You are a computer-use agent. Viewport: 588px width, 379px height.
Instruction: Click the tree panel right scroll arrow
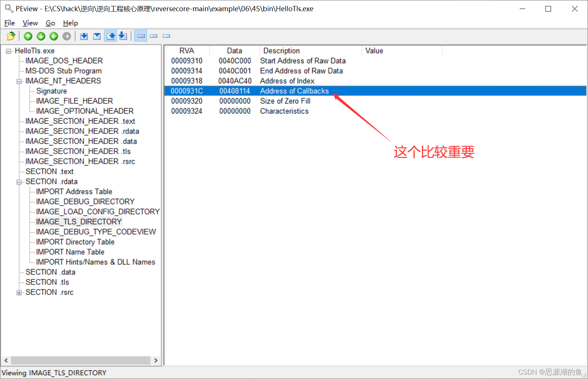156,360
